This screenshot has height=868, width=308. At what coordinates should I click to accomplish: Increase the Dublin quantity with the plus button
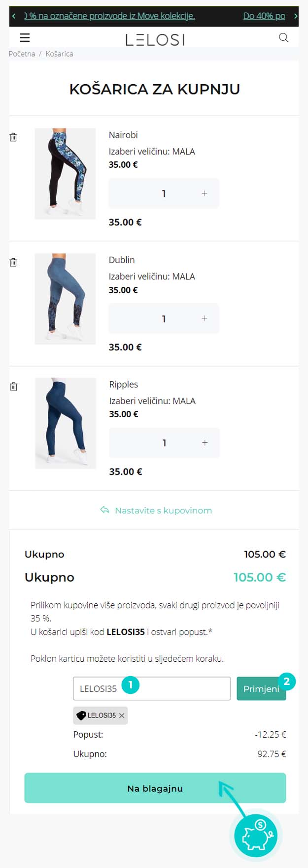click(x=204, y=319)
